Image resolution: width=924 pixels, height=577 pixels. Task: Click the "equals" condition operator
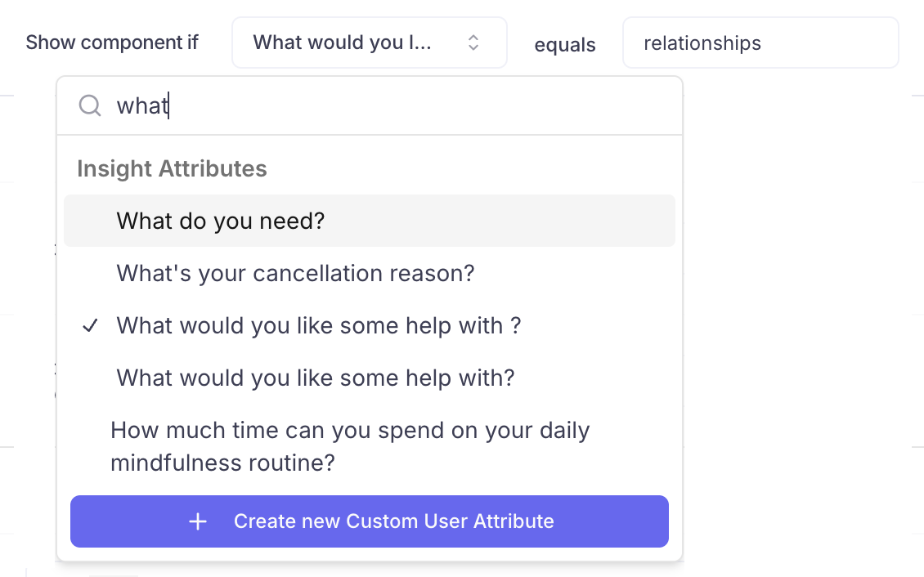pos(564,45)
